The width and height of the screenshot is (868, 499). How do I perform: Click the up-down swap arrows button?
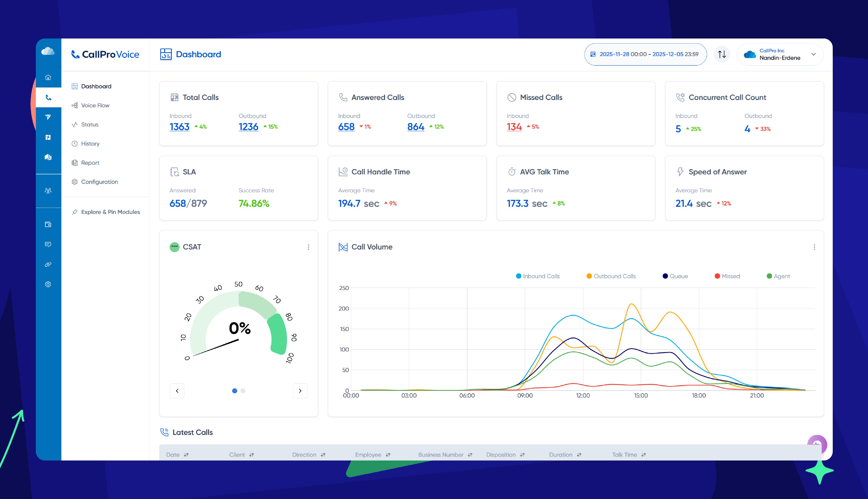pyautogui.click(x=722, y=54)
